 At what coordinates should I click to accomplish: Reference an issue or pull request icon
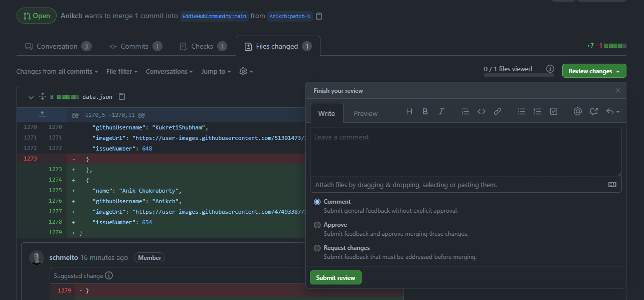pyautogui.click(x=594, y=112)
